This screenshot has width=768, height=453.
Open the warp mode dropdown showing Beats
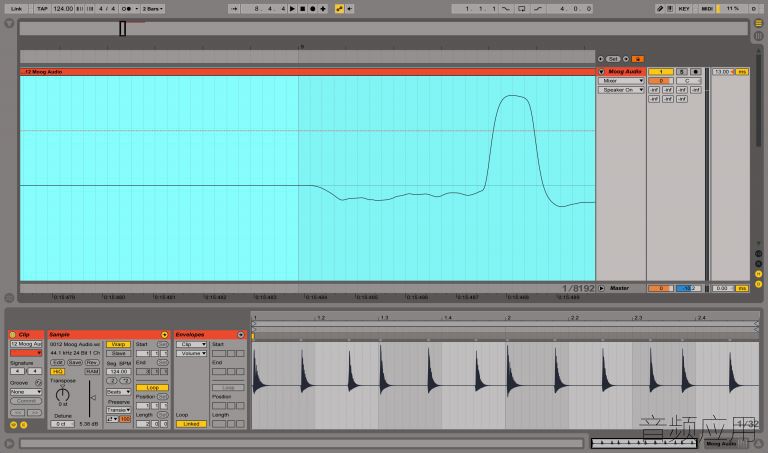[x=118, y=392]
